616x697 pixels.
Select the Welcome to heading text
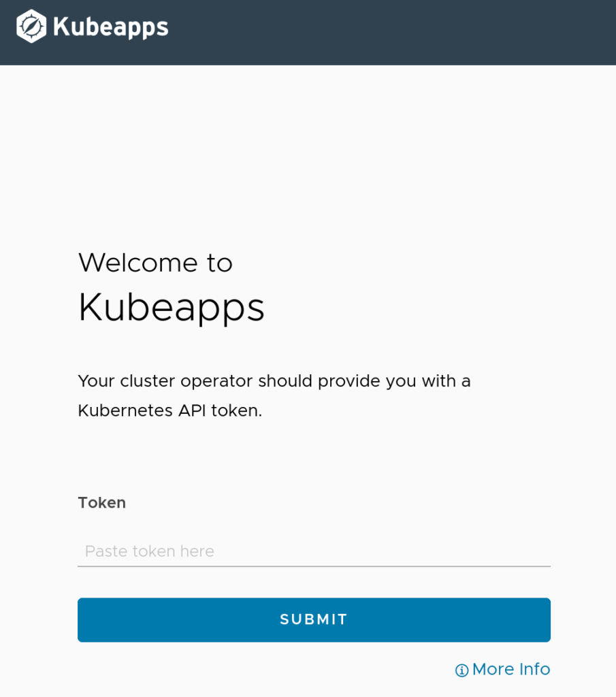[x=155, y=262]
